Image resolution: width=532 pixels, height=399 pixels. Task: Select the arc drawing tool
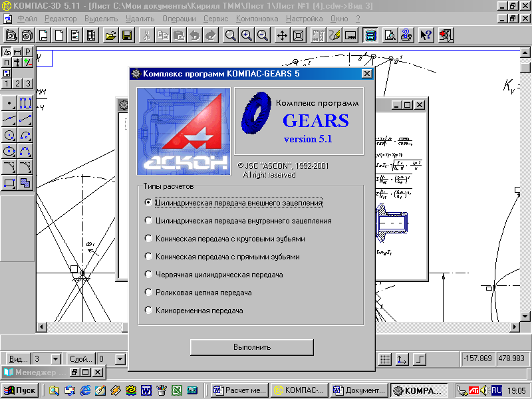click(25, 135)
